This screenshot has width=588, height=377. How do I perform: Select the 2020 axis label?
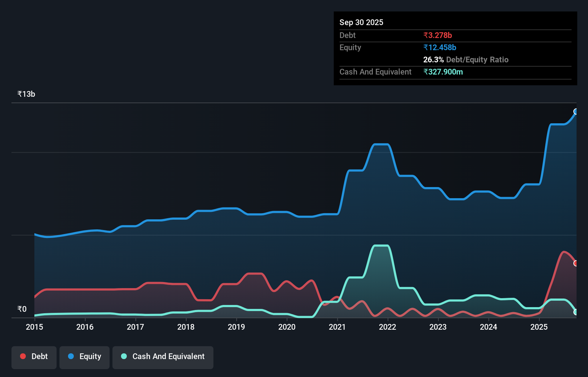point(287,327)
